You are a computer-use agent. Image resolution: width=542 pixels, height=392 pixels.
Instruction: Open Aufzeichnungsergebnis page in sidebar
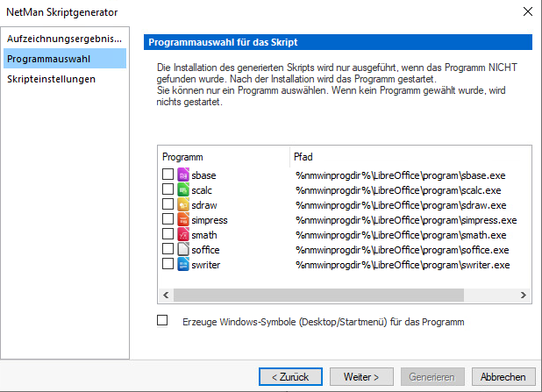point(65,39)
